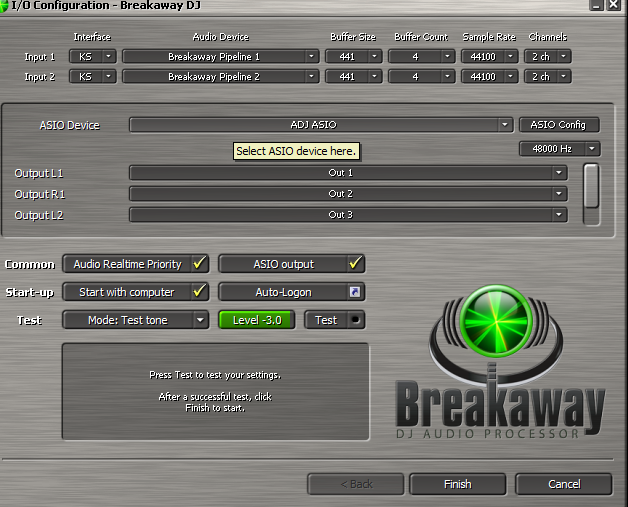Click the title bar app icon
Viewport: 628px width, 507px height.
point(4,6)
